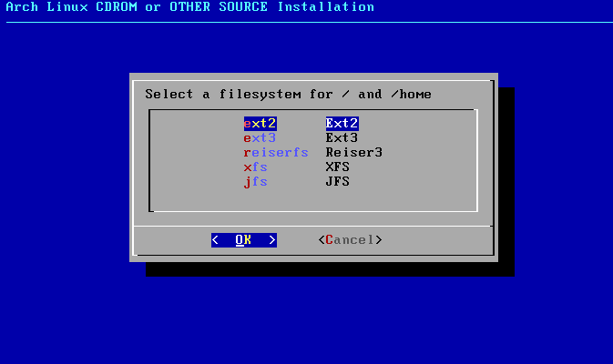Click the Ext3 description label

click(x=342, y=138)
